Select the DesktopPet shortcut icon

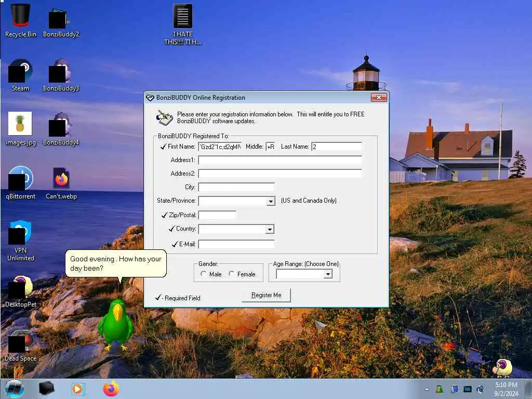(x=20, y=291)
